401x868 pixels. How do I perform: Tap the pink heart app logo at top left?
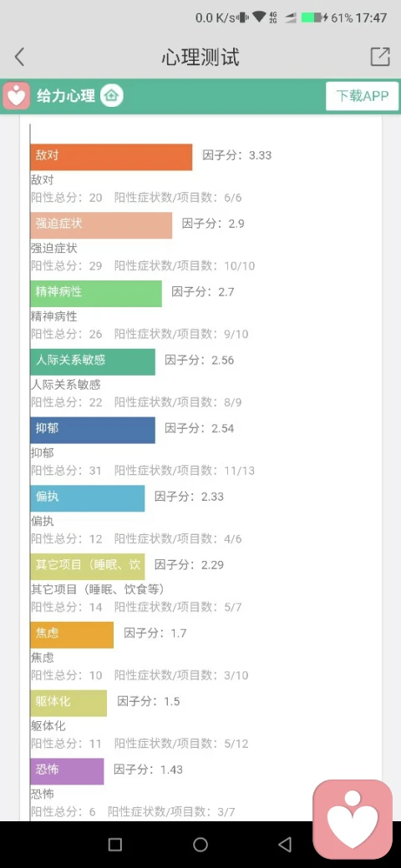[16, 96]
